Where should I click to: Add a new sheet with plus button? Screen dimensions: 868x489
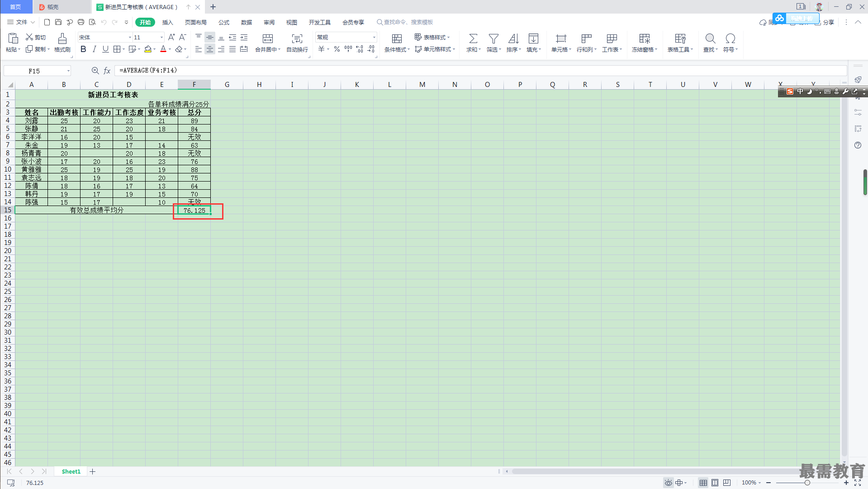(x=93, y=471)
